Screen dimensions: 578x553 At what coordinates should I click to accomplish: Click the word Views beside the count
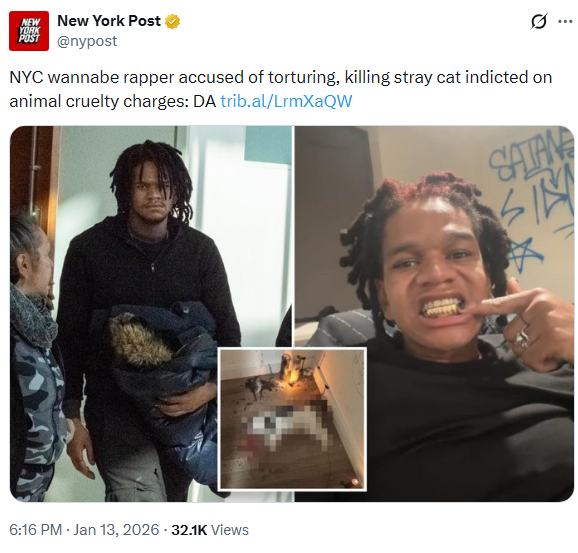pos(230,530)
